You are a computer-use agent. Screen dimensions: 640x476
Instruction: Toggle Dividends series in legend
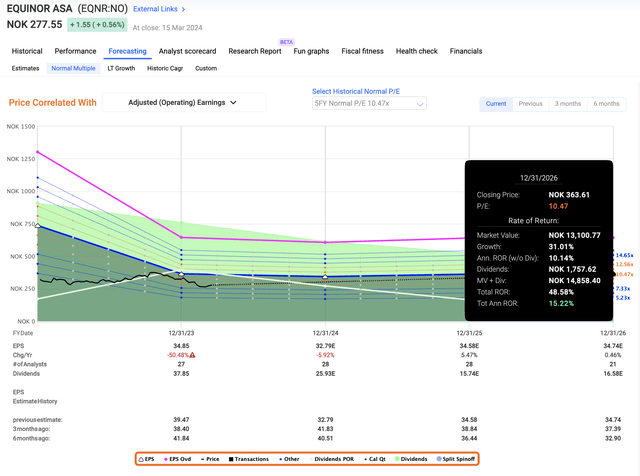tap(411, 459)
